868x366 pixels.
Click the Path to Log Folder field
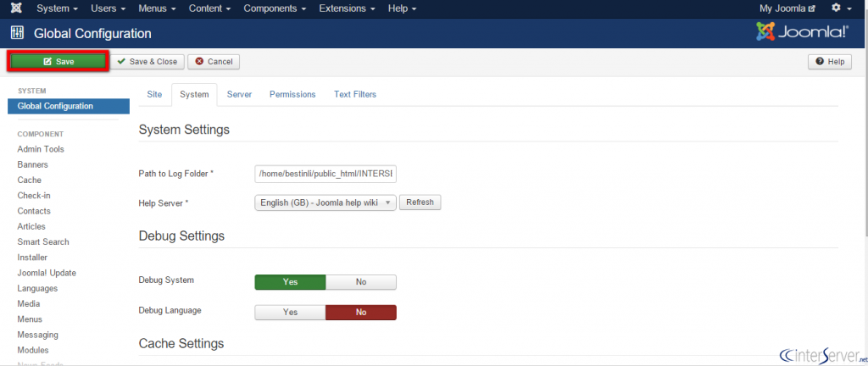[325, 174]
